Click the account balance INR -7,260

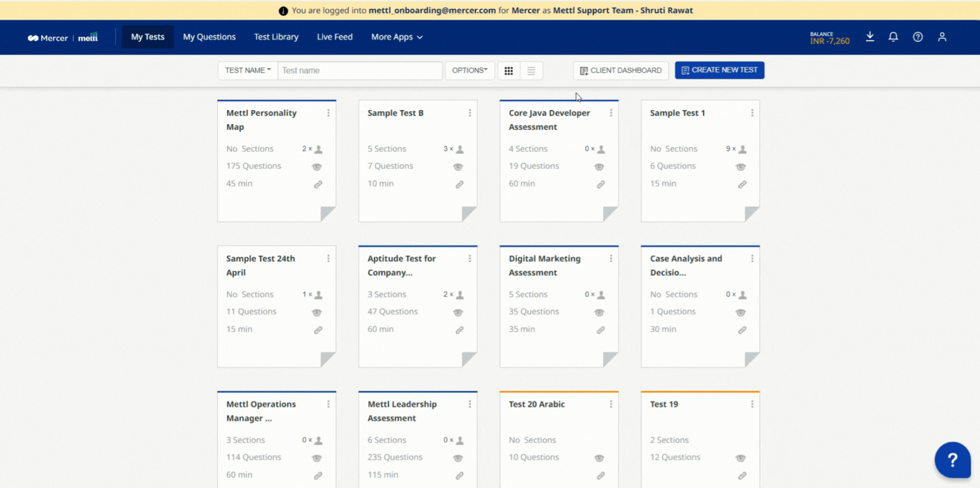(x=830, y=38)
